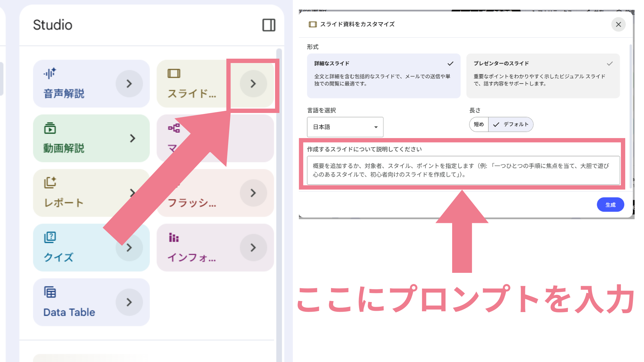The image size is (644, 362).
Task: Select the 詳細なスライド format option
Action: [x=383, y=76]
